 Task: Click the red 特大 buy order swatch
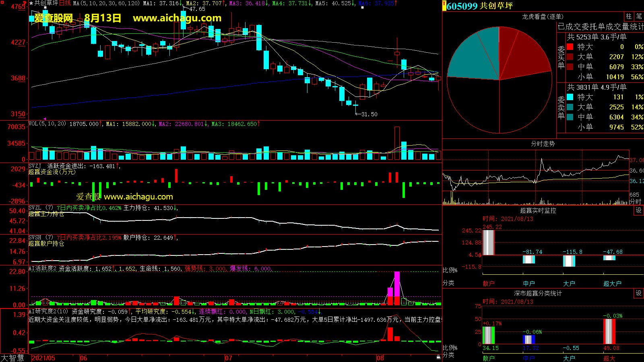click(x=570, y=47)
